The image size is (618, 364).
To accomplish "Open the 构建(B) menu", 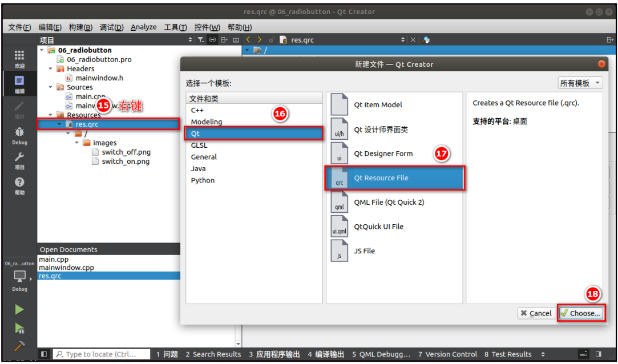I will coord(80,27).
